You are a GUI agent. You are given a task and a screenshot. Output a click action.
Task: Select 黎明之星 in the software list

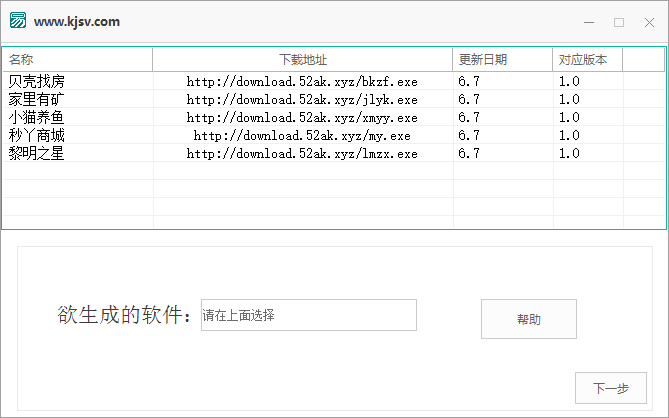[x=36, y=154]
